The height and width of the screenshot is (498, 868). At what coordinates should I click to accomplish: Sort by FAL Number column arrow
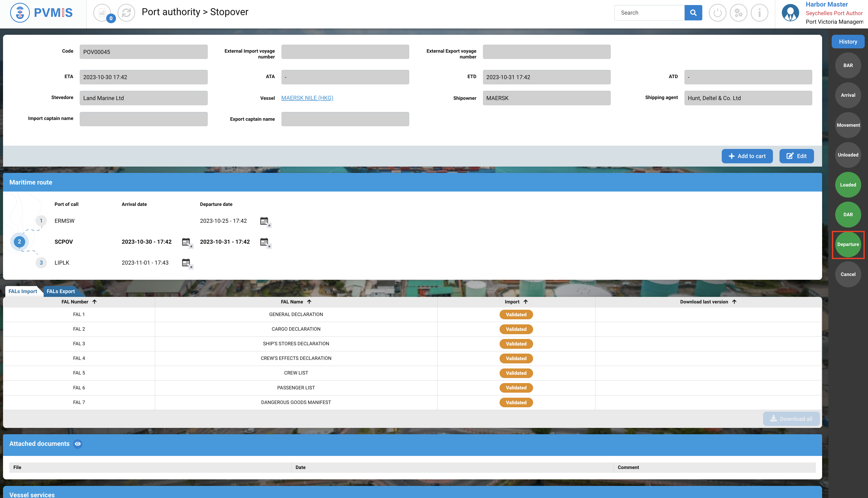pyautogui.click(x=94, y=302)
